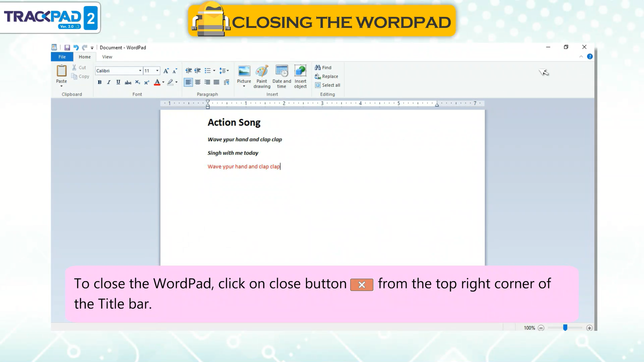Copy the selected text
The width and height of the screenshot is (644, 362).
pyautogui.click(x=80, y=76)
